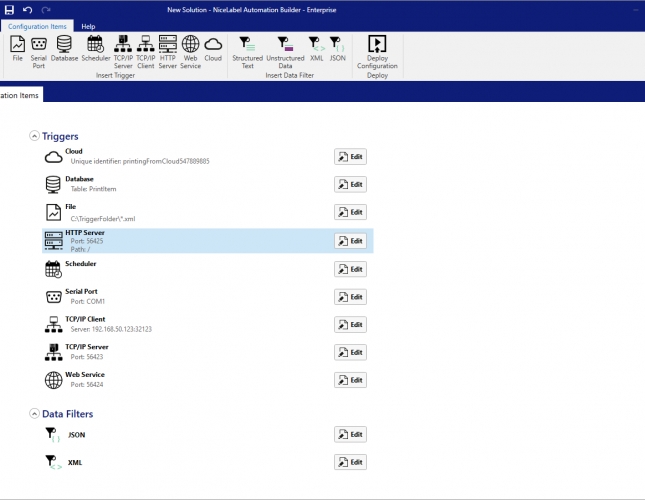This screenshot has height=500, width=645.
Task: Insert a Database trigger from ribbon
Action: [65, 50]
